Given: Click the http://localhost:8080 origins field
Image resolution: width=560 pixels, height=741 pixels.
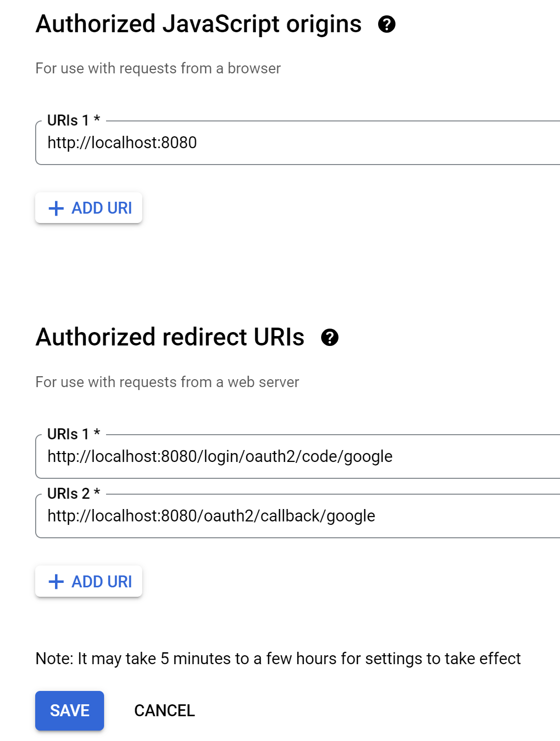Looking at the screenshot, I should [x=198, y=142].
